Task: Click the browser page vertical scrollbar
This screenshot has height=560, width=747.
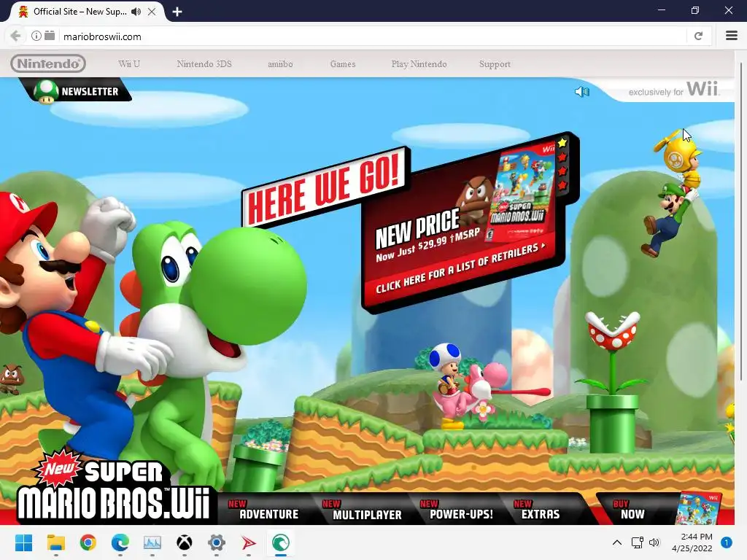Action: pos(741,222)
